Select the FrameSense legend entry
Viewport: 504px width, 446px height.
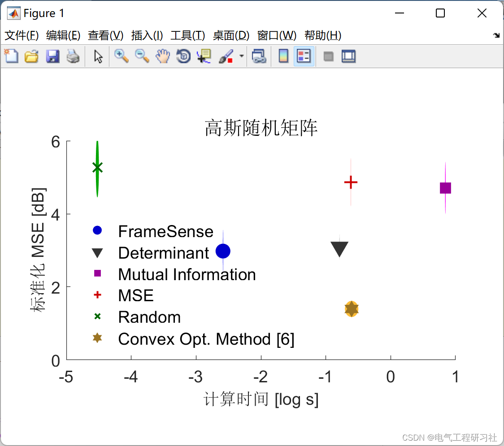tap(153, 231)
